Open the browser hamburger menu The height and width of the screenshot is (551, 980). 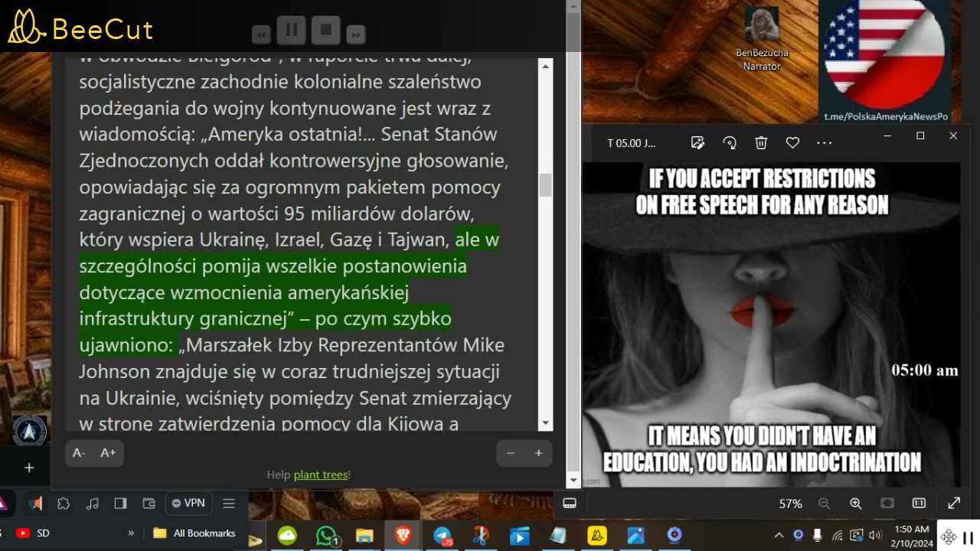(228, 503)
